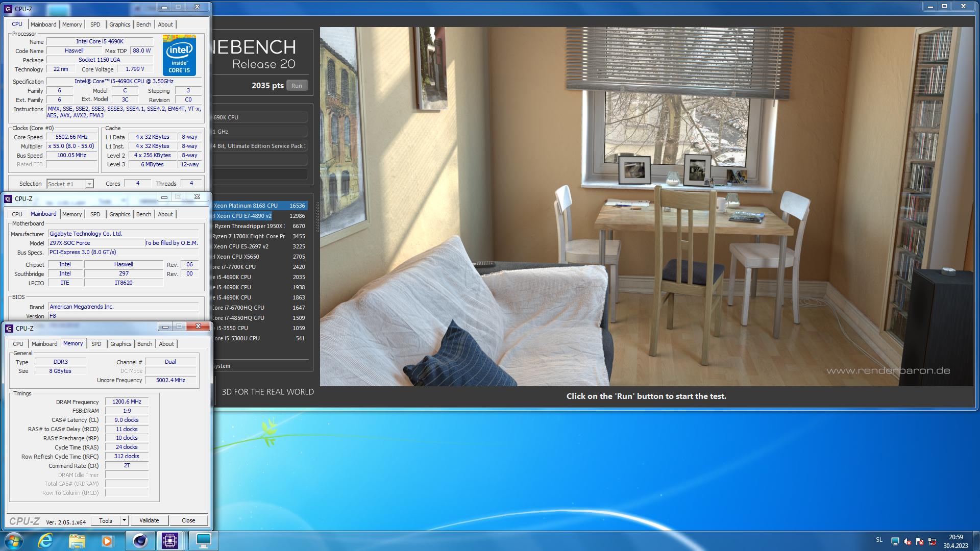Open the Bench tab in the top CPU-Z window
This screenshot has height=551, width=980.
(x=144, y=24)
